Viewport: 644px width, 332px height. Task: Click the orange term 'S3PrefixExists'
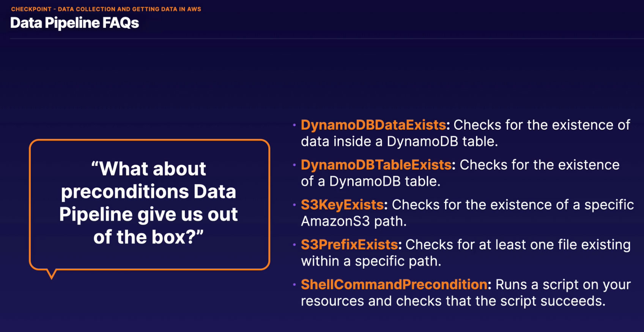coord(349,245)
